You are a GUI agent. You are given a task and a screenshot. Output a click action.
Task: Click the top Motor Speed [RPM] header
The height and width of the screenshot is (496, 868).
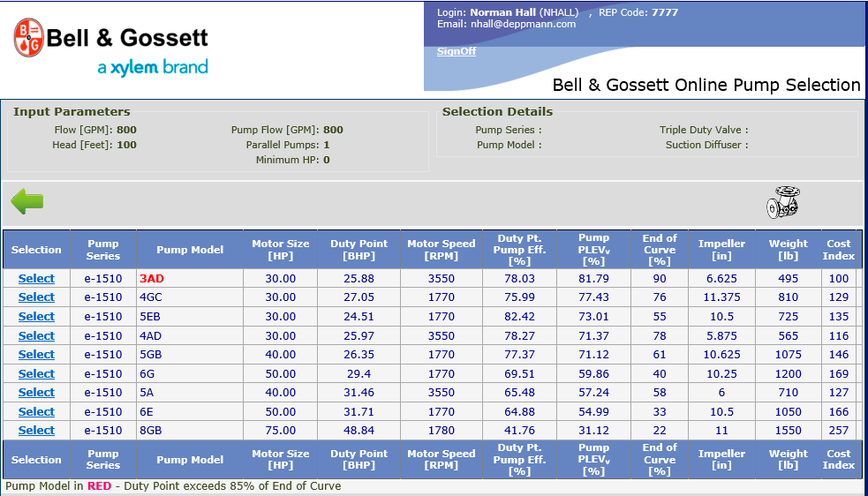coord(442,250)
